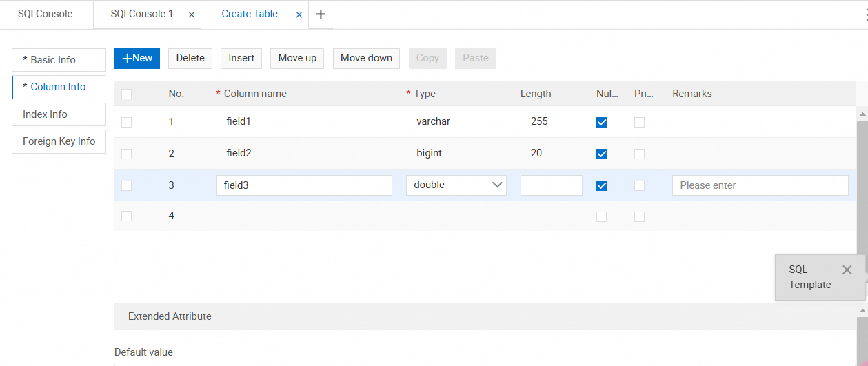Add a new tab with plus icon
This screenshot has width=868, height=366.
pos(321,14)
